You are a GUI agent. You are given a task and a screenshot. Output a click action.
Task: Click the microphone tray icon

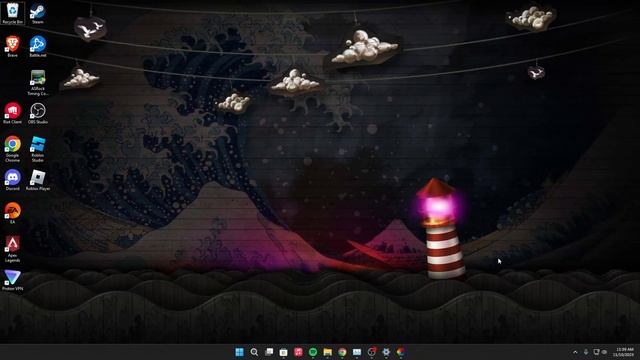pyautogui.click(x=586, y=352)
